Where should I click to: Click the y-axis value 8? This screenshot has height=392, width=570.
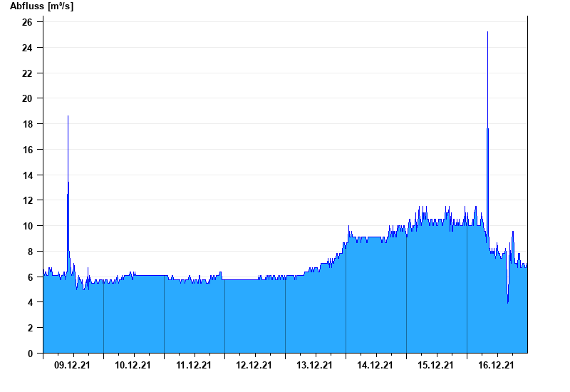30,252
